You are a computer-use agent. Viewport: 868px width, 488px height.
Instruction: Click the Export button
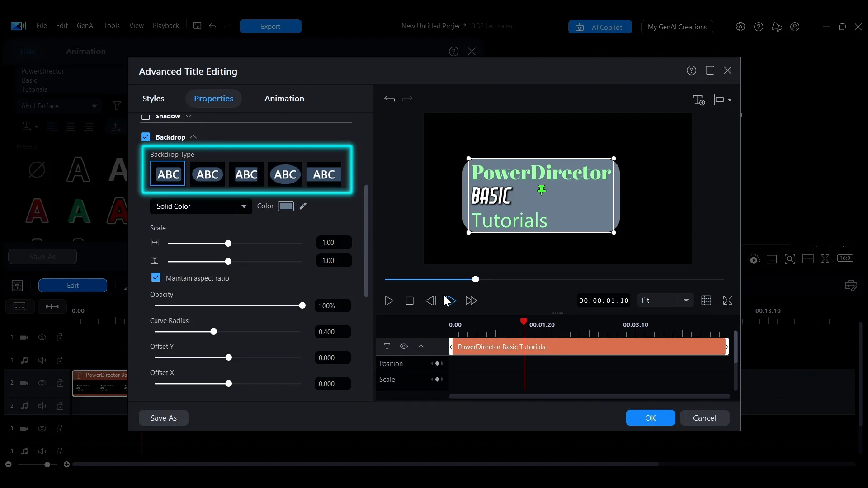tap(270, 26)
